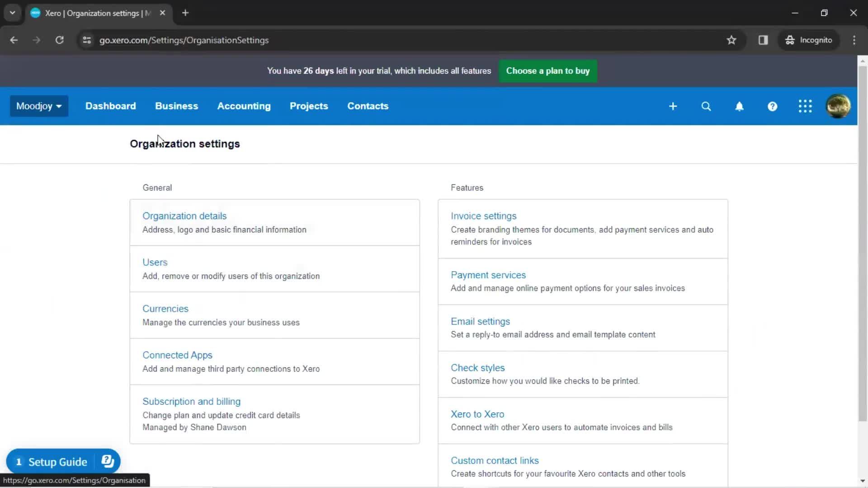Open Payment services link
This screenshot has width=868, height=488.
point(488,275)
